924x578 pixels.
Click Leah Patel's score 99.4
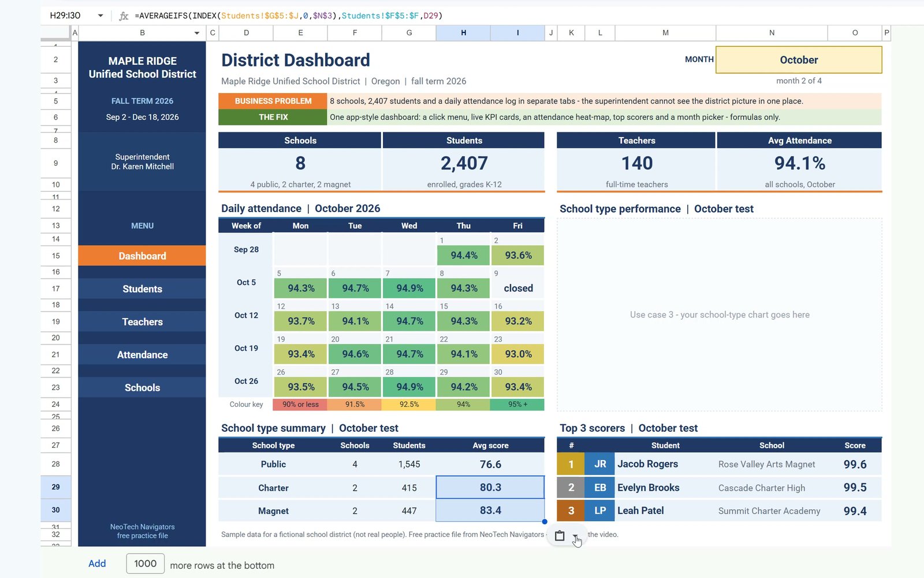855,511
